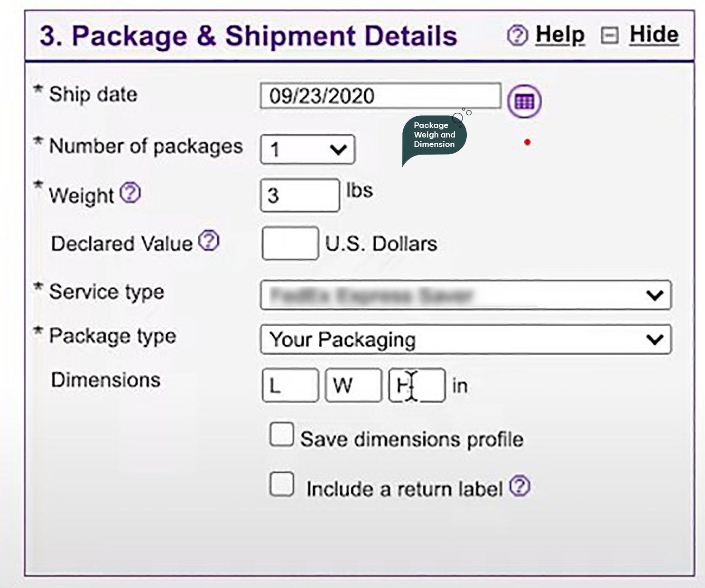Click the Declared Value input box

(290, 243)
